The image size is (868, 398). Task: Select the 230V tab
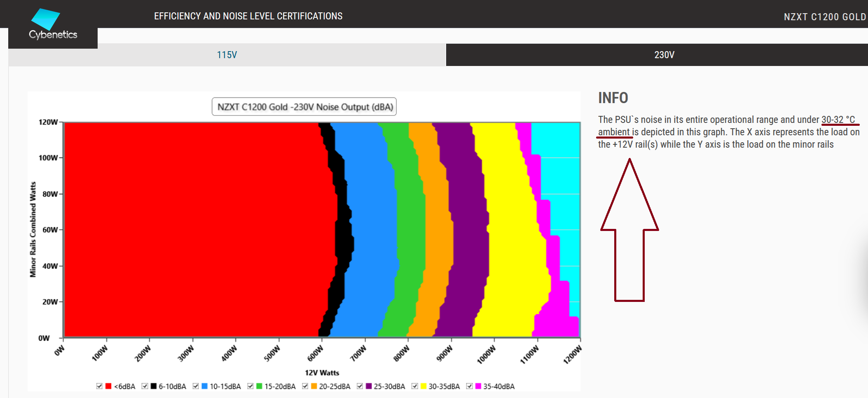[x=664, y=55]
